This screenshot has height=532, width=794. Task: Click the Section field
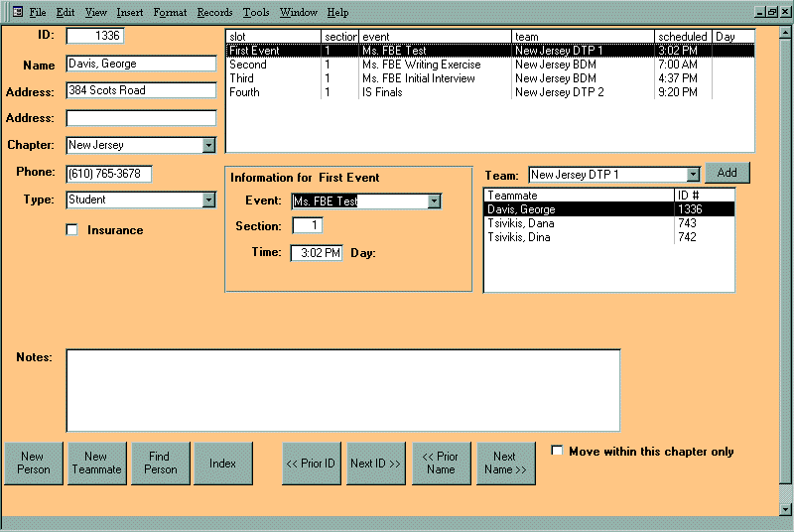[x=308, y=225]
